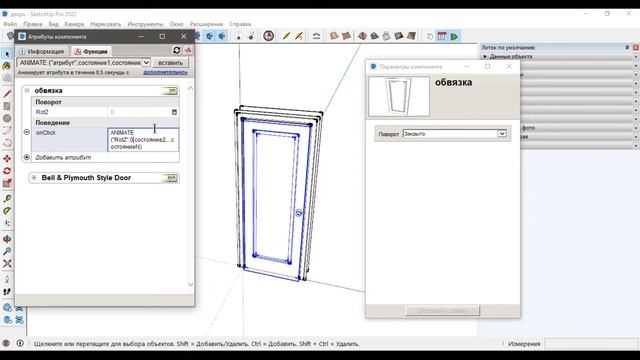The image size is (640, 360).
Task: Select the Circle shape tool
Action: tap(7, 118)
